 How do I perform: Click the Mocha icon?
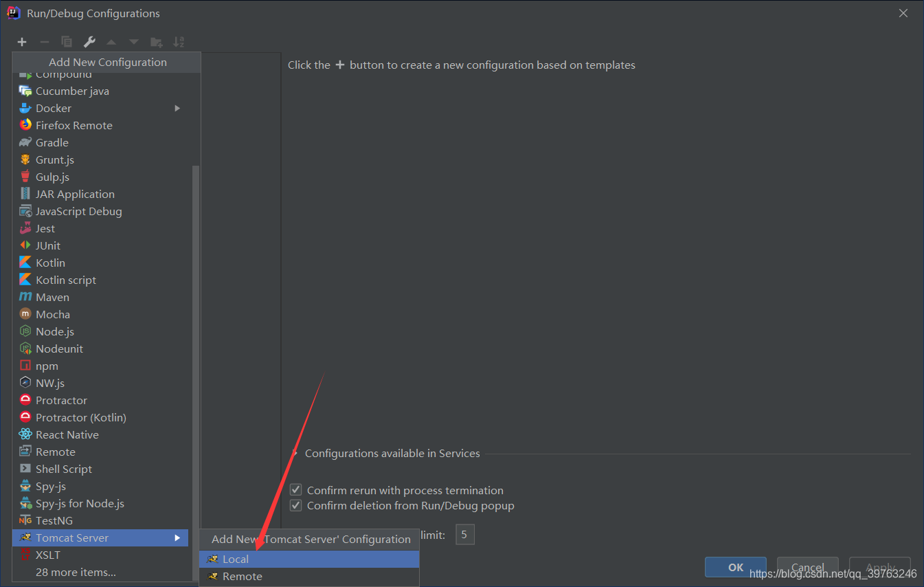25,314
